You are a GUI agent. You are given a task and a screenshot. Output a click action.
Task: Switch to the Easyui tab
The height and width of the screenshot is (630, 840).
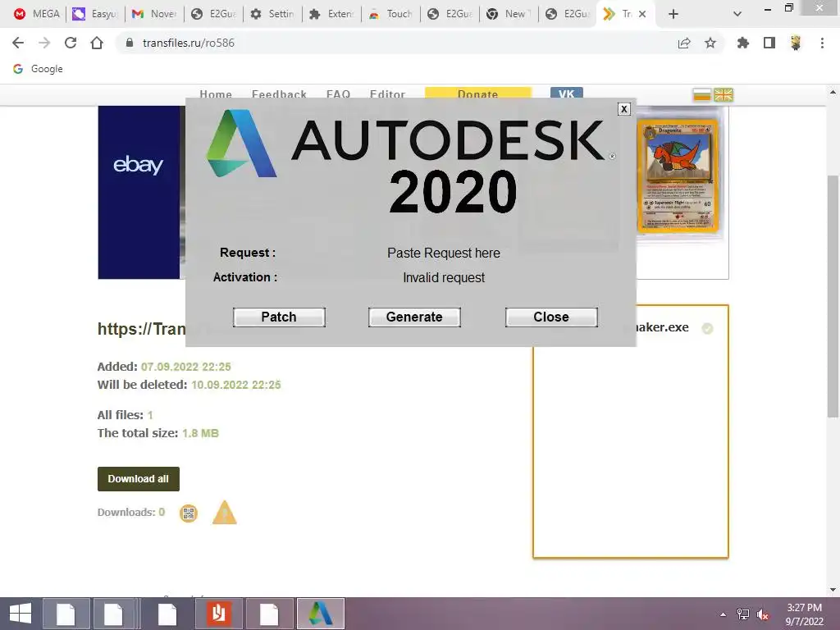click(x=95, y=14)
